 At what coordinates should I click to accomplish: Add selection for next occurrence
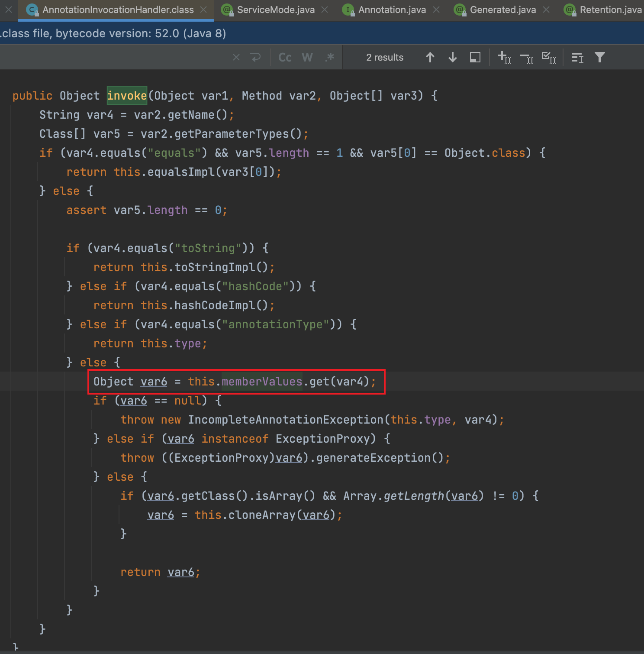point(504,57)
